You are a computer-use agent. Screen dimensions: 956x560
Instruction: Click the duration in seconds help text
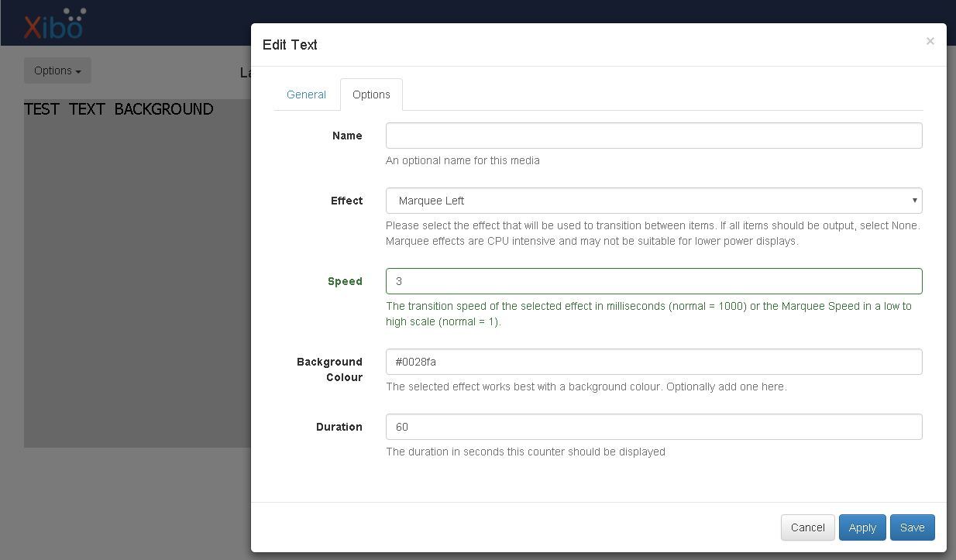tap(525, 452)
